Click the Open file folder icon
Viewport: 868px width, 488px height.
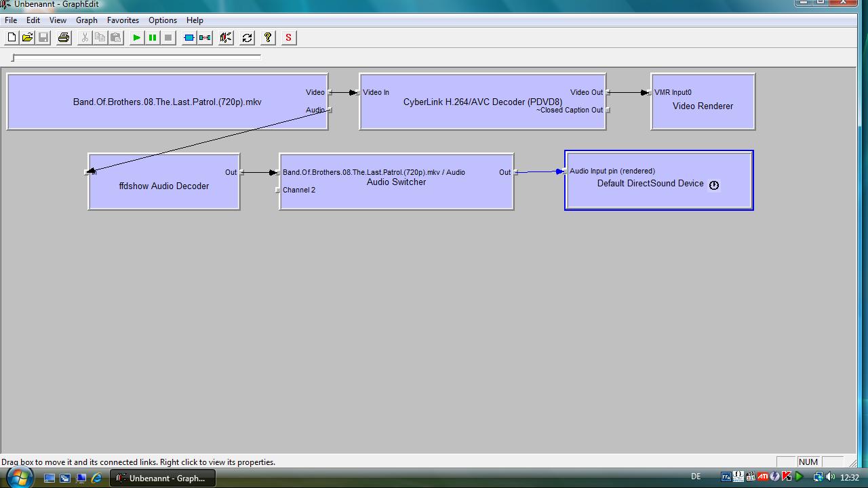click(27, 38)
